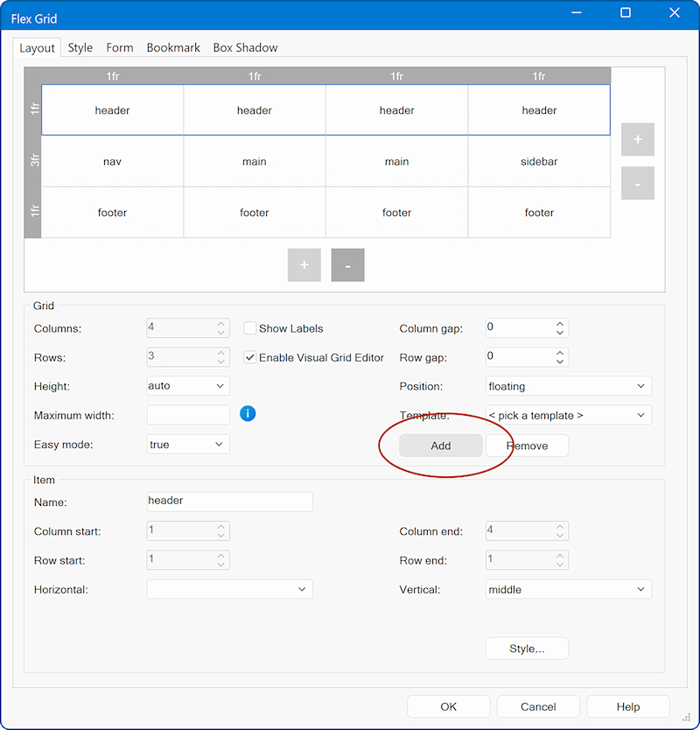Switch to the Layout tab
Screen dimensions: 700x730
point(37,48)
